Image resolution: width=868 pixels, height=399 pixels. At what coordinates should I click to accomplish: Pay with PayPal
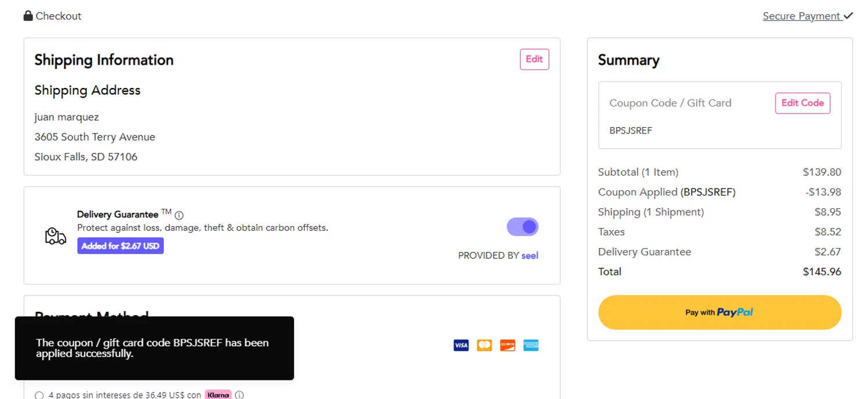click(x=719, y=312)
